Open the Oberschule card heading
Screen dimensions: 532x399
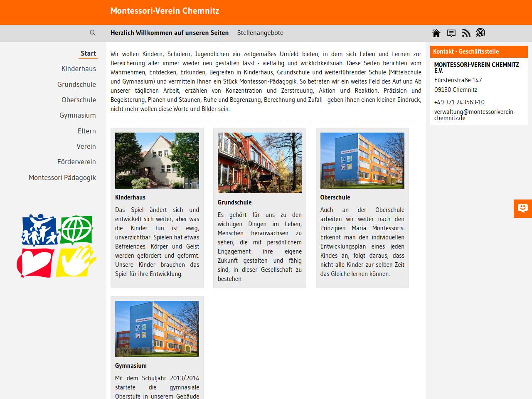335,197
